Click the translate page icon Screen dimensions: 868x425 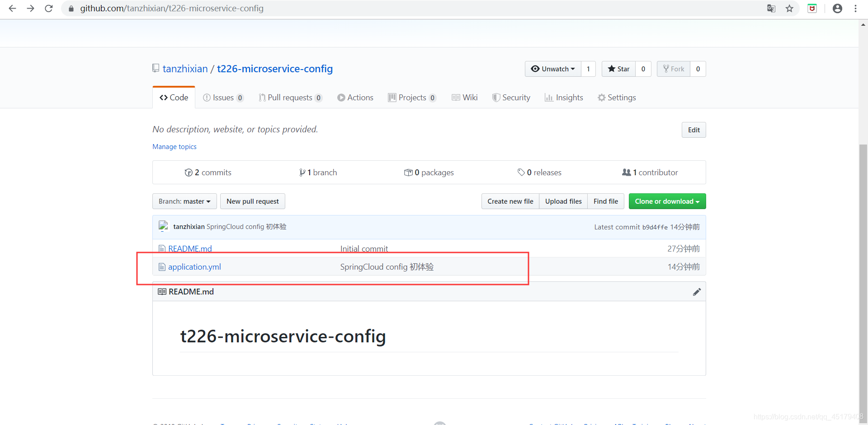(x=771, y=8)
